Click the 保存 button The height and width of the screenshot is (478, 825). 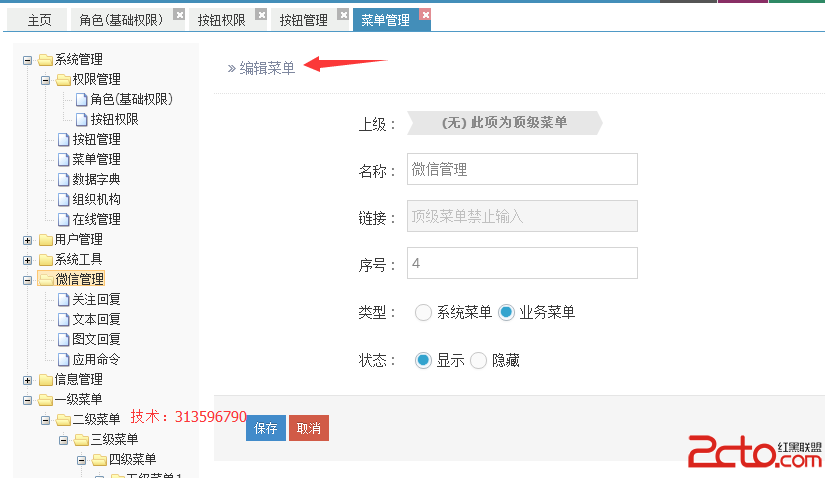coord(266,428)
